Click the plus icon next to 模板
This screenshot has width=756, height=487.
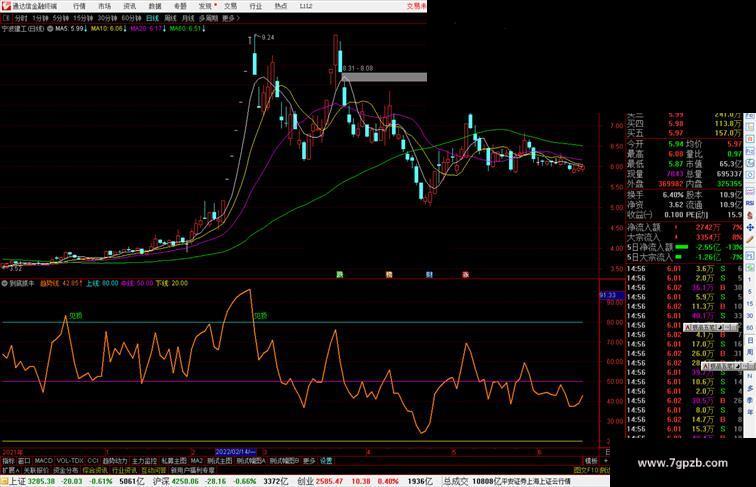(606, 461)
